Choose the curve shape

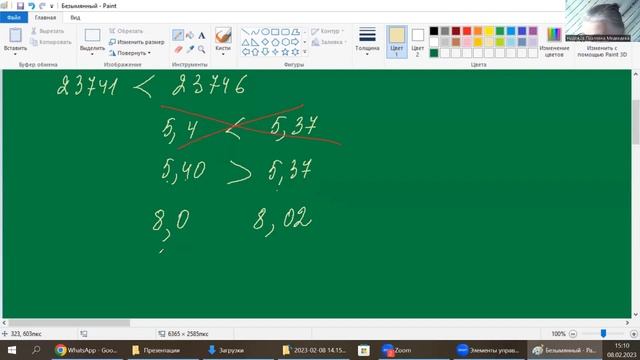255,32
